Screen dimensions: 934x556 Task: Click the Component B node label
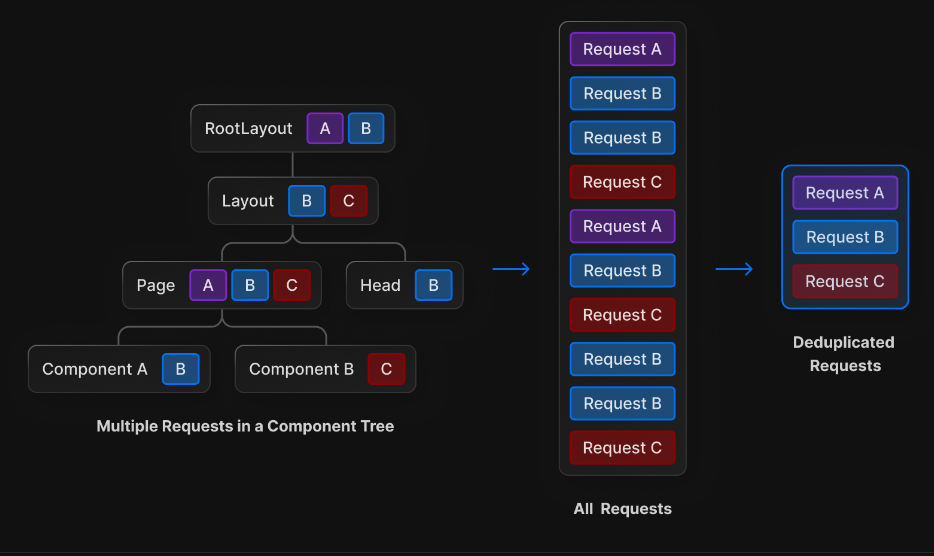[x=301, y=369]
